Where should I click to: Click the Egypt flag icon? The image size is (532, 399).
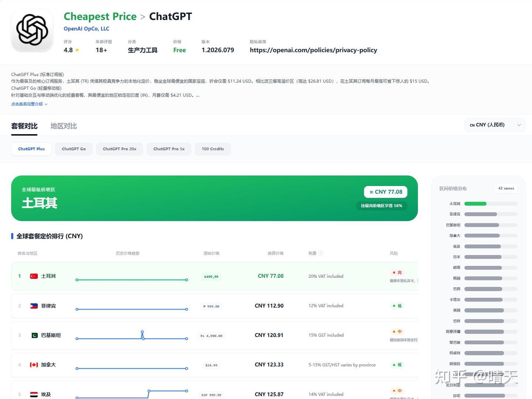coord(34,395)
